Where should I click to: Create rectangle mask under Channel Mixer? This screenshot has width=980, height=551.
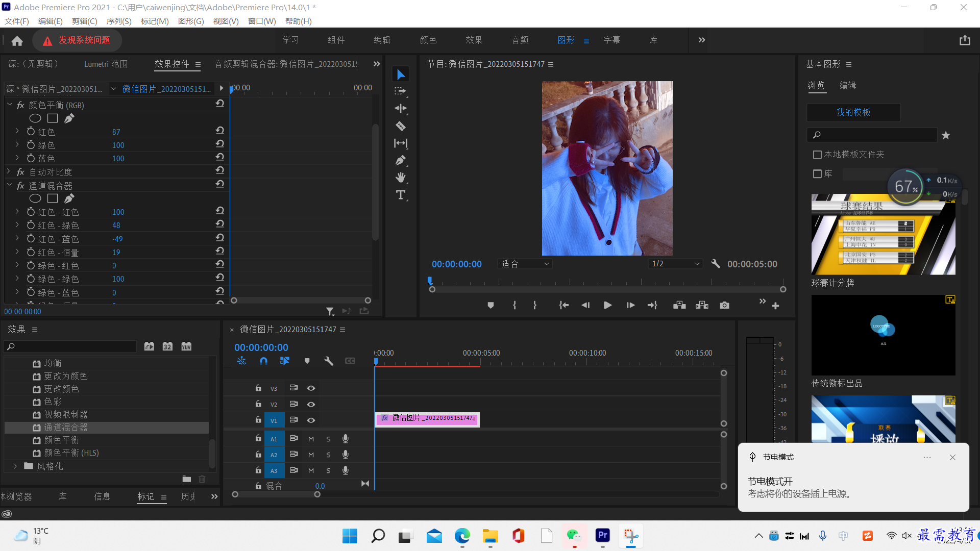pyautogui.click(x=53, y=198)
